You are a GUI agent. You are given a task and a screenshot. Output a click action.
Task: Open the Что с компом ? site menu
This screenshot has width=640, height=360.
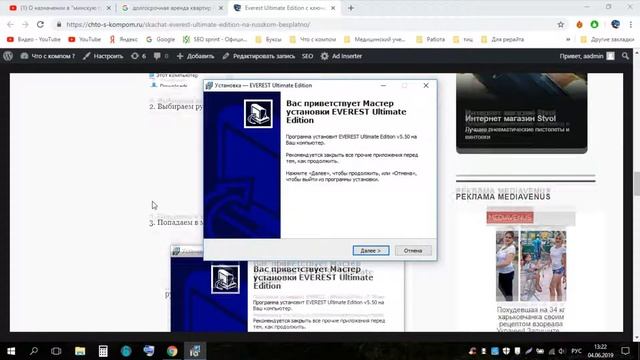click(48, 56)
